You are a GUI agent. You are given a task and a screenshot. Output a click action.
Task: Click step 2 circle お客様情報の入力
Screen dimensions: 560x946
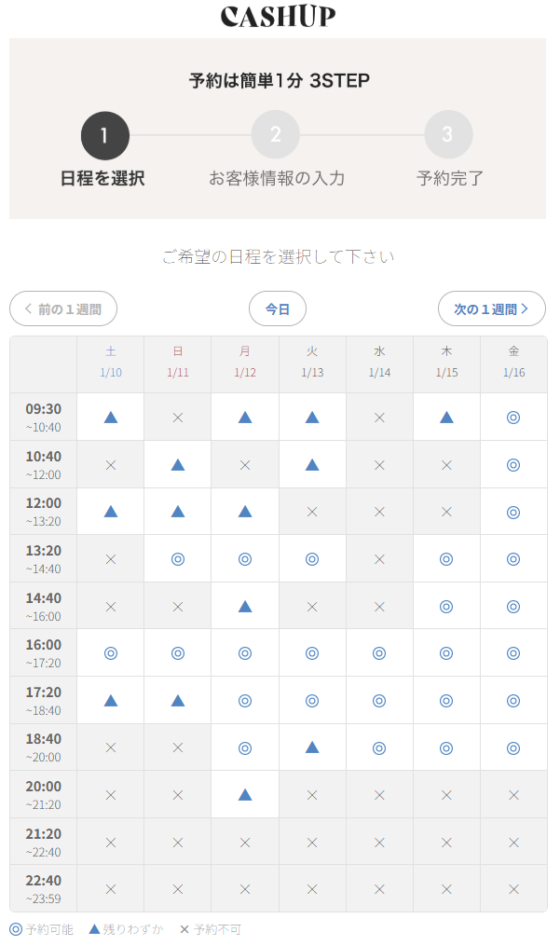point(276,135)
